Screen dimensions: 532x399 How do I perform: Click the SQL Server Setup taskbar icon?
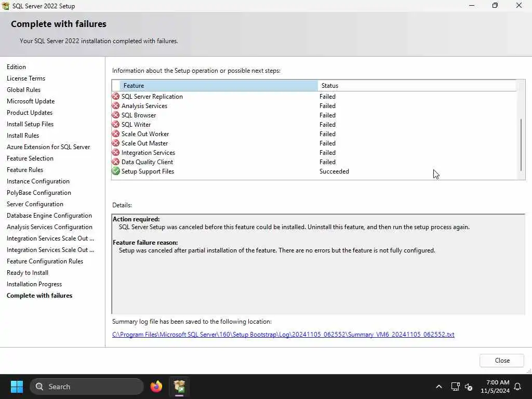[179, 387]
